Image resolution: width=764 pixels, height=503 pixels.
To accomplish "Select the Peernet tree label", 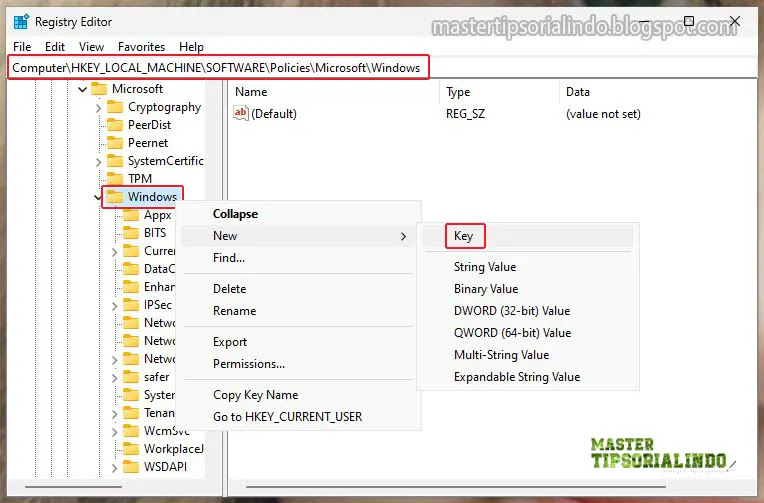I will [x=148, y=143].
